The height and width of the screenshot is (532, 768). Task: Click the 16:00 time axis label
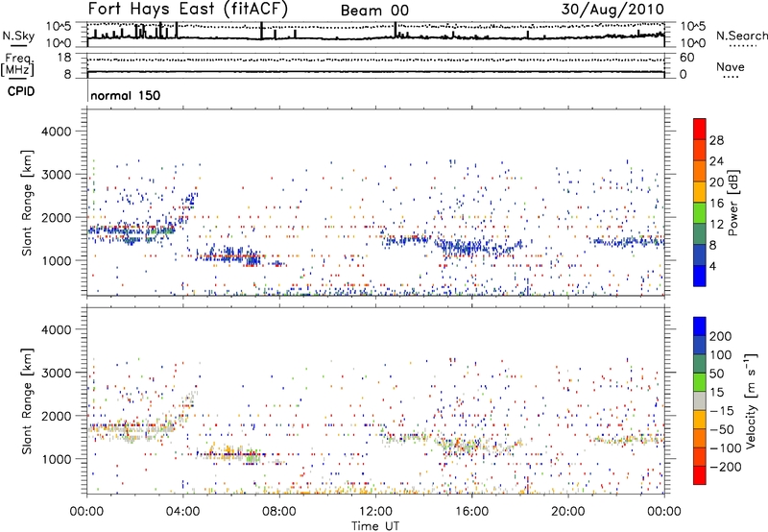coord(471,512)
